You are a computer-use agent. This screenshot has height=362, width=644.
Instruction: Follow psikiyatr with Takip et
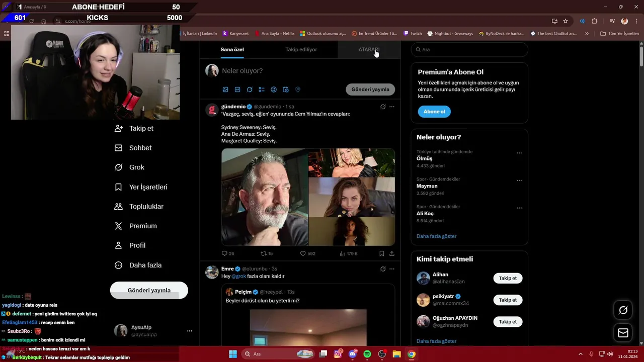click(508, 300)
